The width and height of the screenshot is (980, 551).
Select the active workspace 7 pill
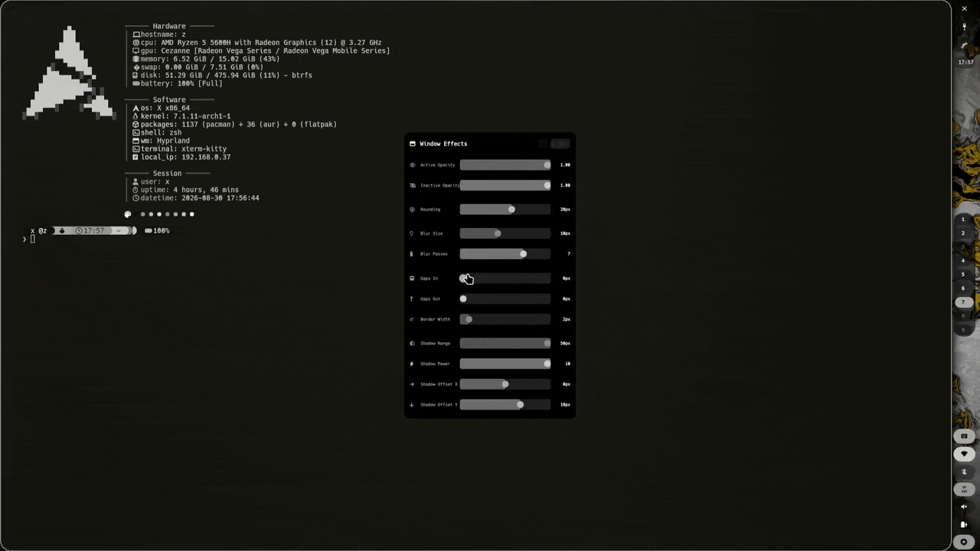963,302
